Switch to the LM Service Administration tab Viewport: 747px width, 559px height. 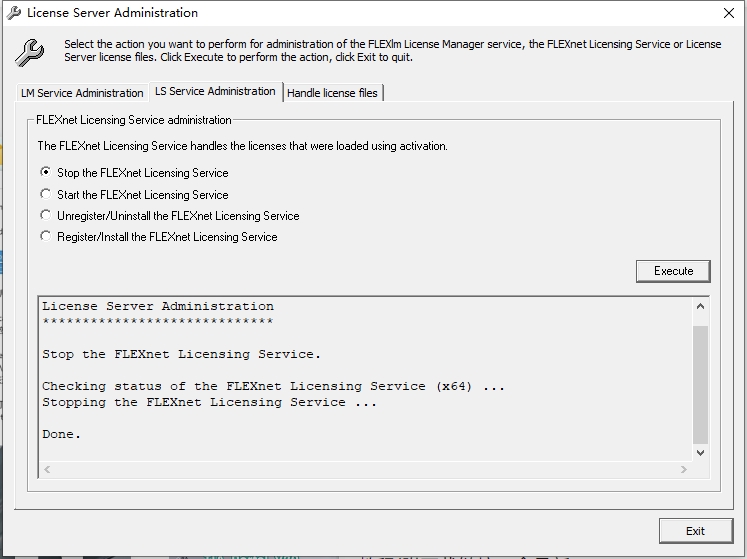click(82, 93)
